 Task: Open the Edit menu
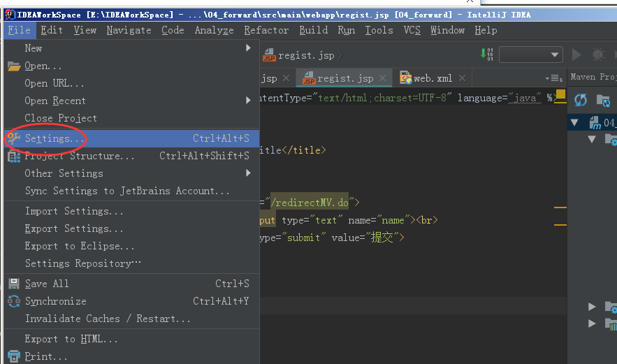[52, 30]
